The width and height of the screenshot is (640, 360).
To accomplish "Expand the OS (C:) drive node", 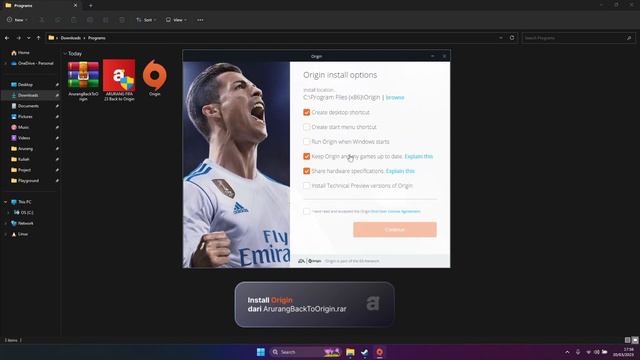I will (8, 213).
